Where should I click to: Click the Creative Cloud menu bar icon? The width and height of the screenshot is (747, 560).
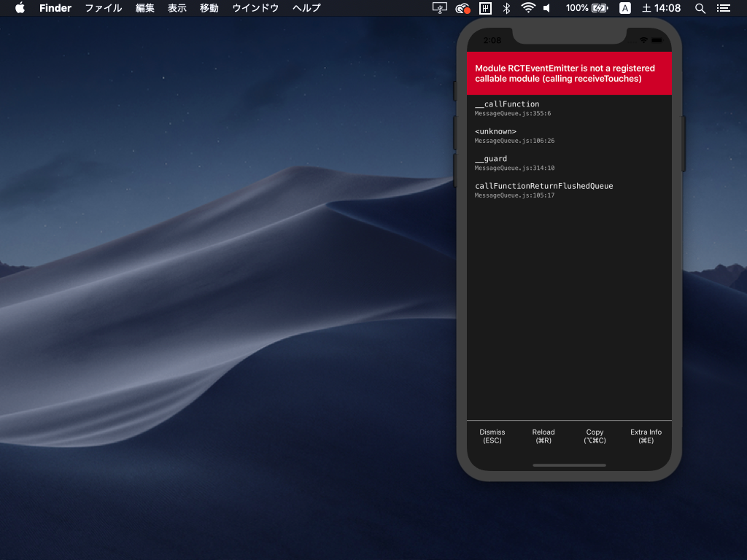pos(462,8)
